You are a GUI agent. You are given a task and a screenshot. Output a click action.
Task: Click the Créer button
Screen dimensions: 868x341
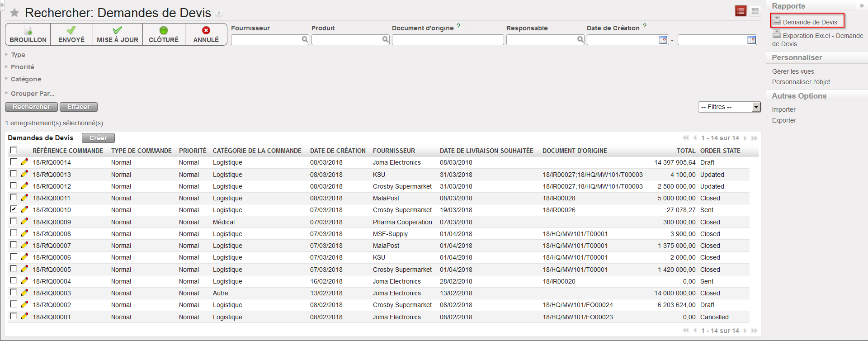point(98,138)
